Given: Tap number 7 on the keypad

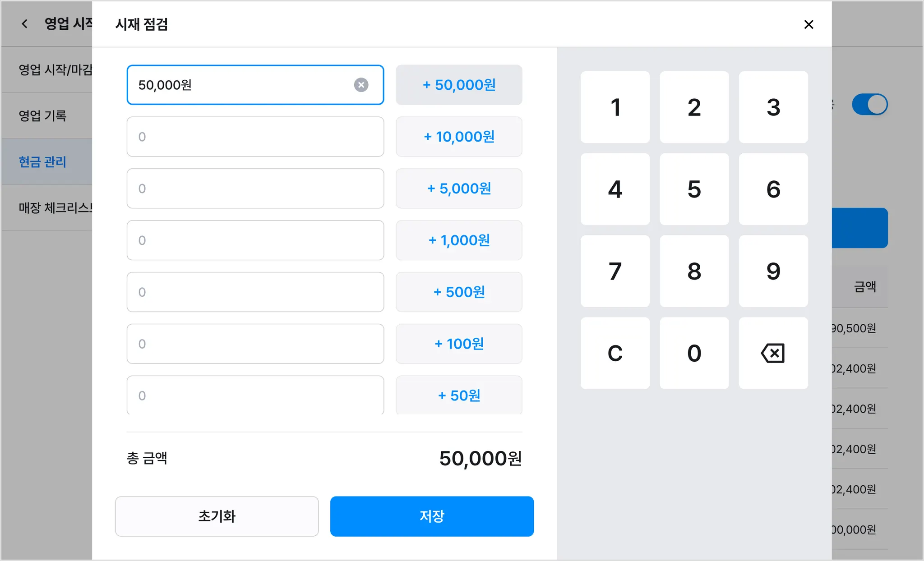Looking at the screenshot, I should [615, 271].
